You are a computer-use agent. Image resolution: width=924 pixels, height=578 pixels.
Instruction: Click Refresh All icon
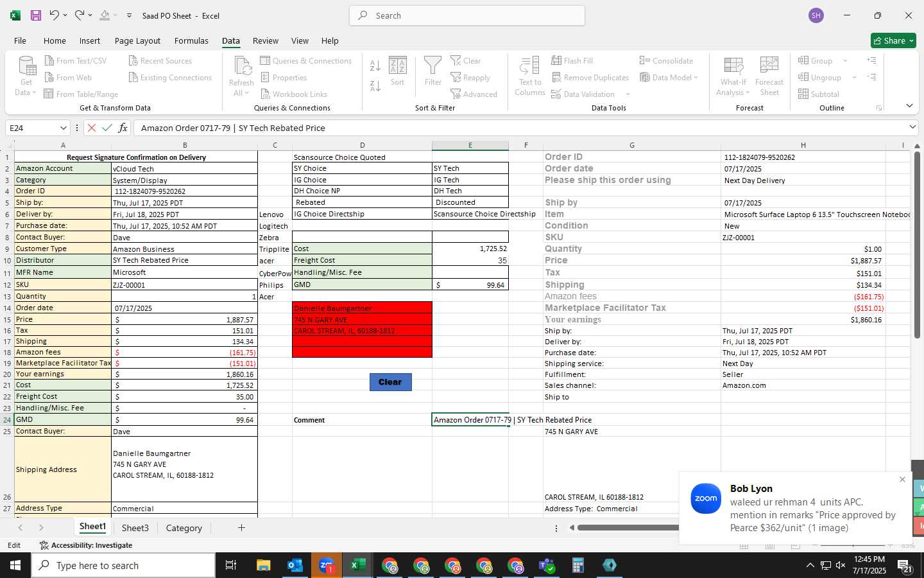(241, 76)
